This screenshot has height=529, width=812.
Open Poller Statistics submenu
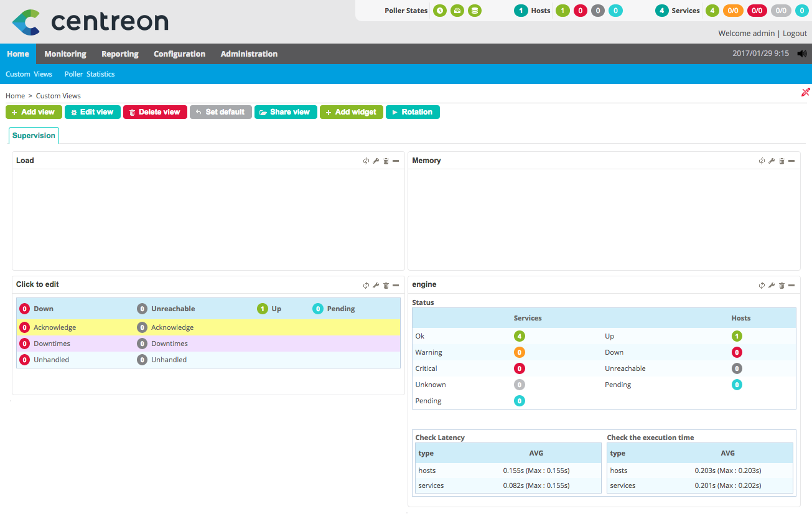pos(90,74)
